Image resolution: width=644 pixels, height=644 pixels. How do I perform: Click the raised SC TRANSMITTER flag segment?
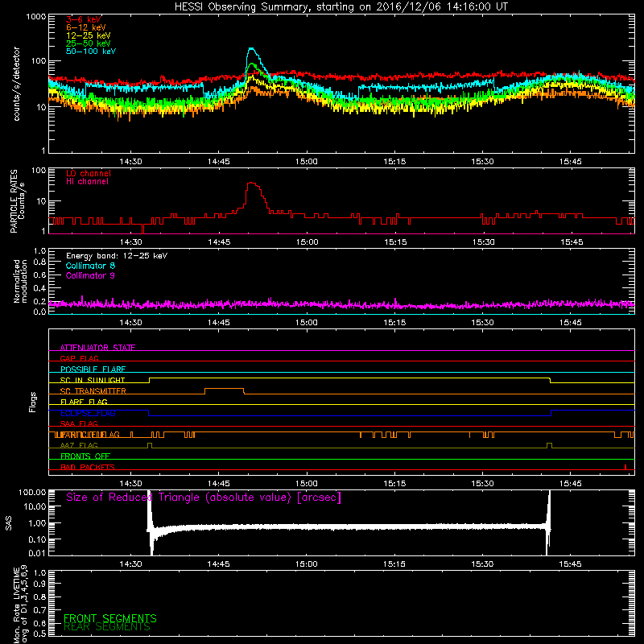(x=225, y=389)
